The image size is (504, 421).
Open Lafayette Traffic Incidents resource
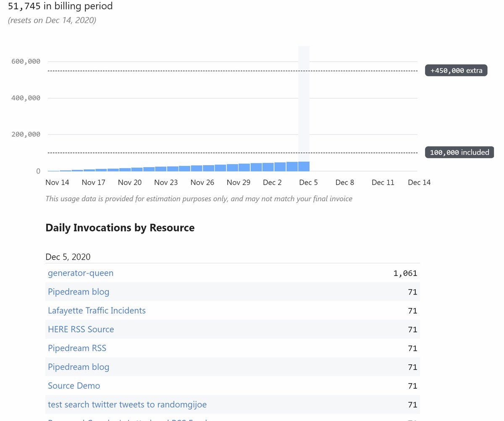pos(97,310)
